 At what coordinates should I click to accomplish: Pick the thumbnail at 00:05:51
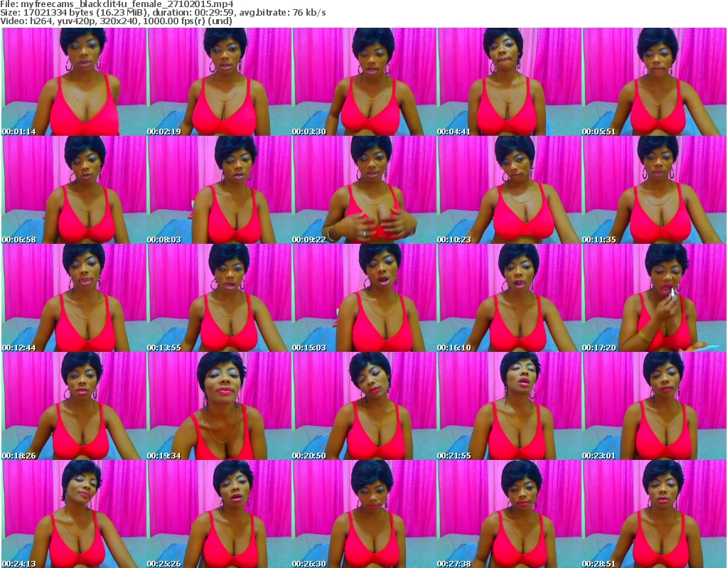(x=655, y=82)
